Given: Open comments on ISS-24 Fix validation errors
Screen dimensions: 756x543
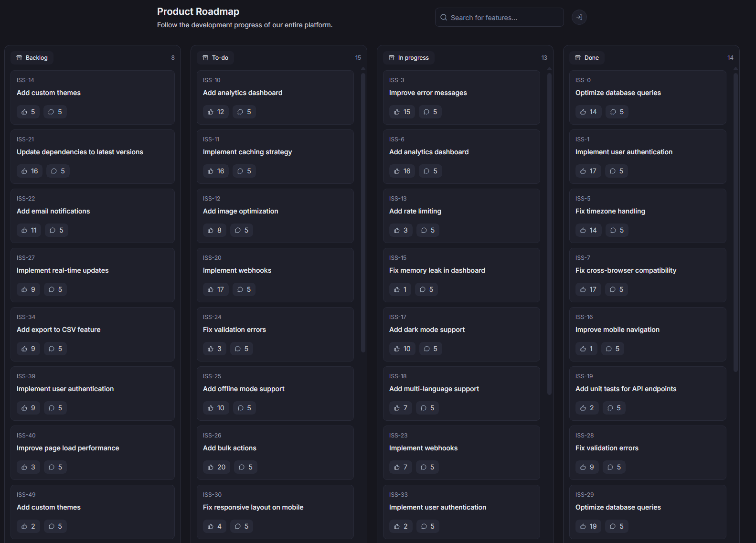Looking at the screenshot, I should [241, 349].
